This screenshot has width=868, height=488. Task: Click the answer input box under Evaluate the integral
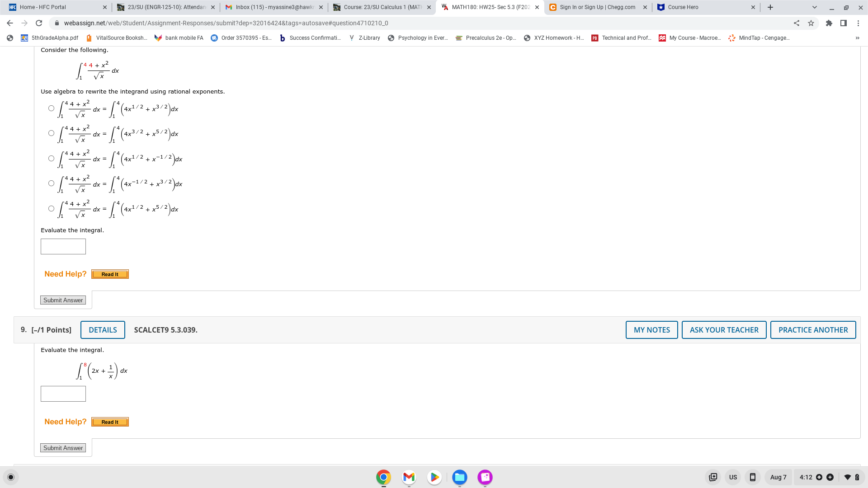63,246
